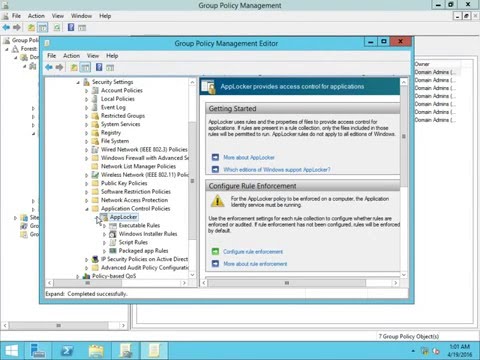The width and height of the screenshot is (480, 360).
Task: Select Script Rules node
Action: tap(133, 242)
